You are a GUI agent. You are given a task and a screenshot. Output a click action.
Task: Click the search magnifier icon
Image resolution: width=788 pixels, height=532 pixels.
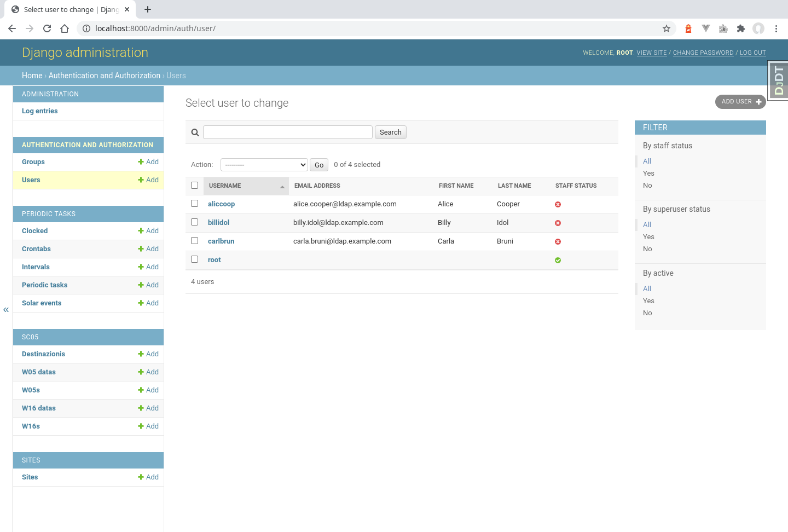click(x=195, y=132)
